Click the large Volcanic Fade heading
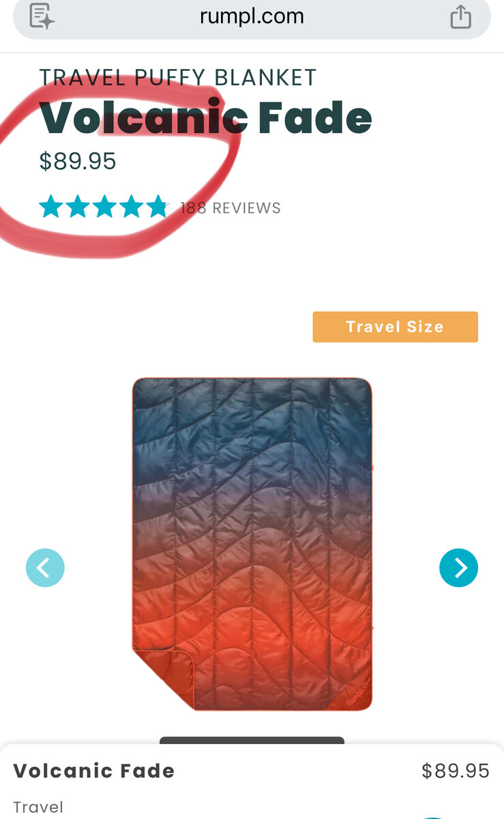The height and width of the screenshot is (819, 504). 205,118
